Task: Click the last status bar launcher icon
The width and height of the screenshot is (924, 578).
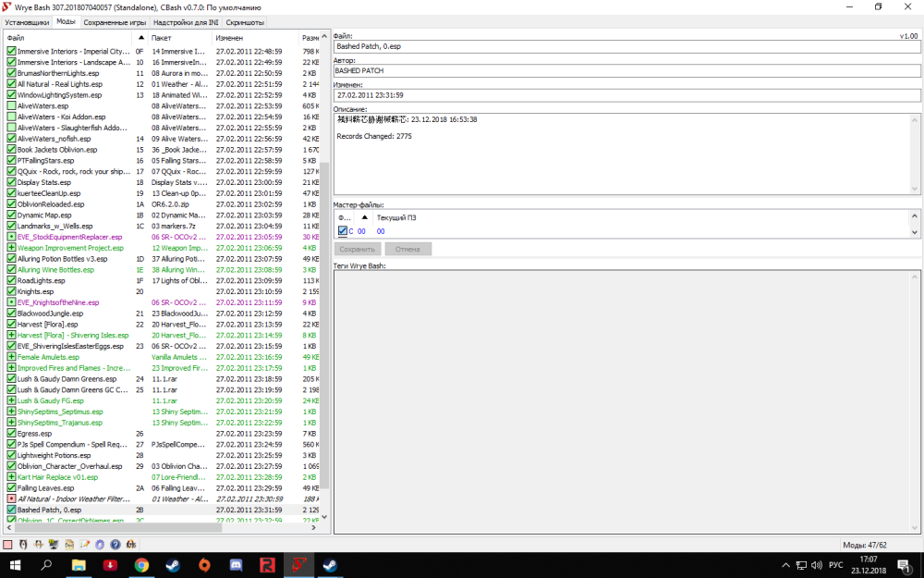Action: [x=131, y=545]
